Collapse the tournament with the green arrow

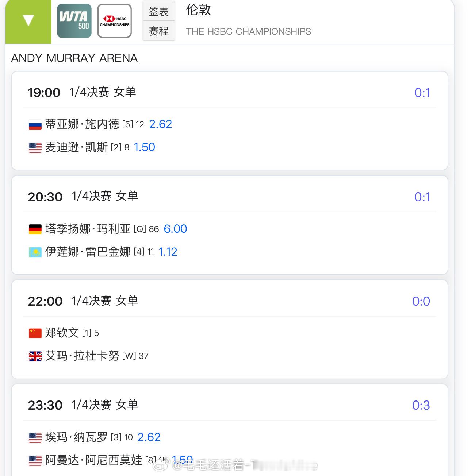tap(28, 21)
